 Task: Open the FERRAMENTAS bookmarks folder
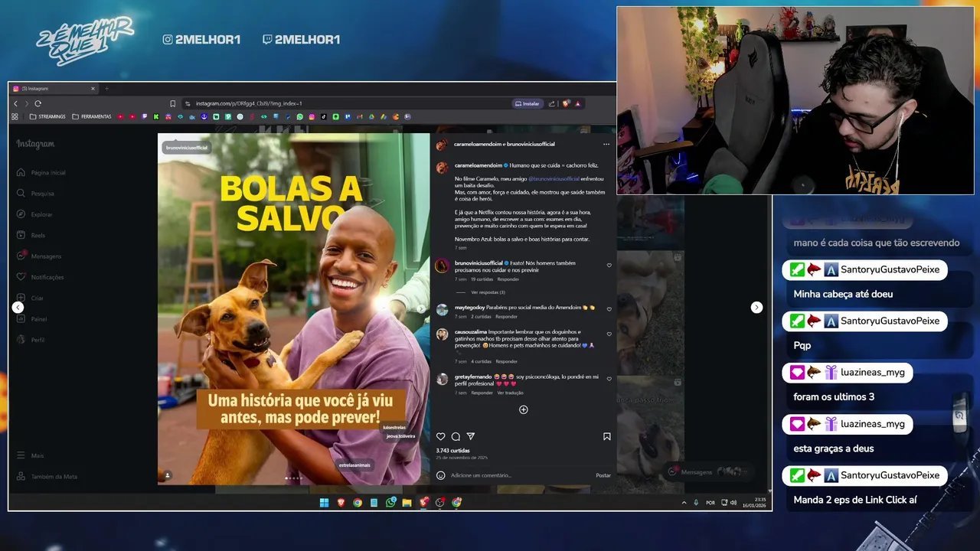click(92, 116)
